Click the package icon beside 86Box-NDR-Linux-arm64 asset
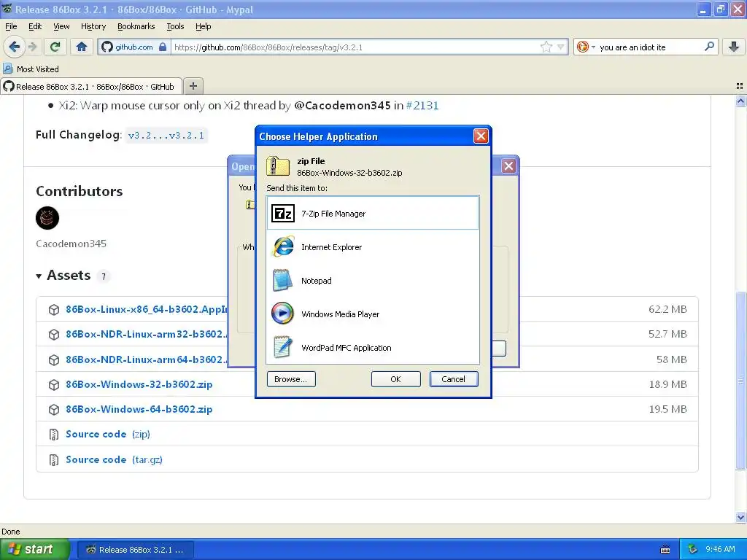 (x=54, y=359)
